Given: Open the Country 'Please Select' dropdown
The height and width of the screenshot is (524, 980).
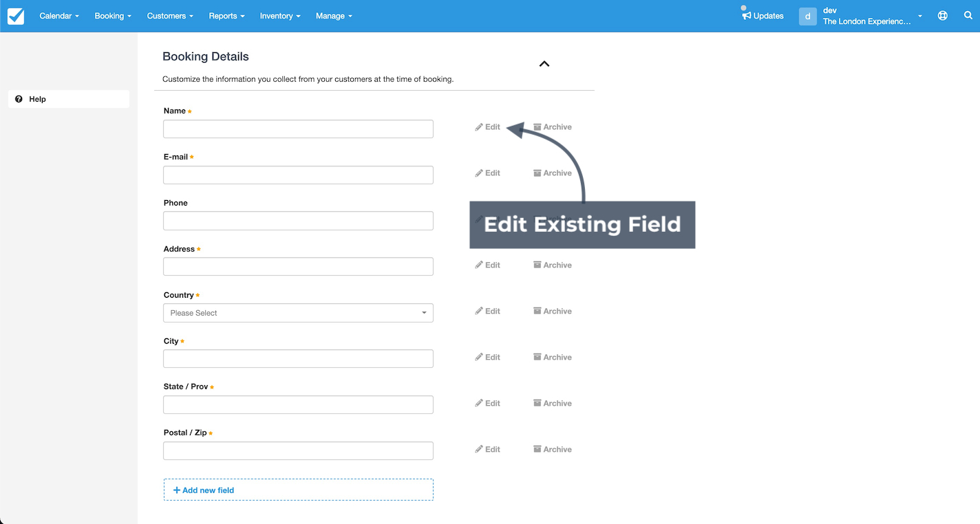Looking at the screenshot, I should tap(298, 313).
